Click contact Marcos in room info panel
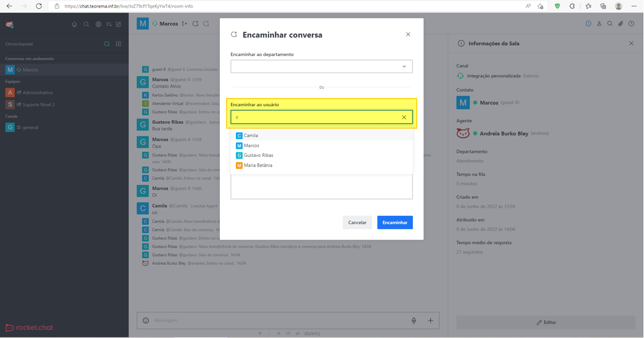The width and height of the screenshot is (644, 338). click(489, 103)
